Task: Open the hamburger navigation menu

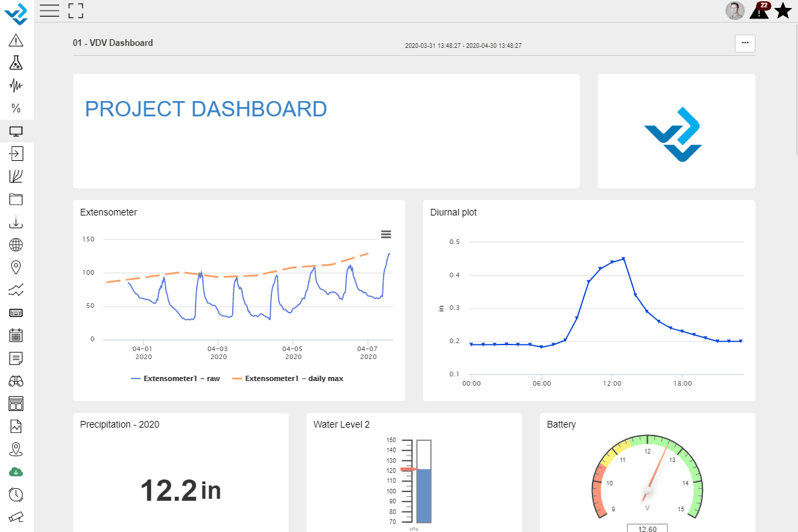Action: coord(50,10)
